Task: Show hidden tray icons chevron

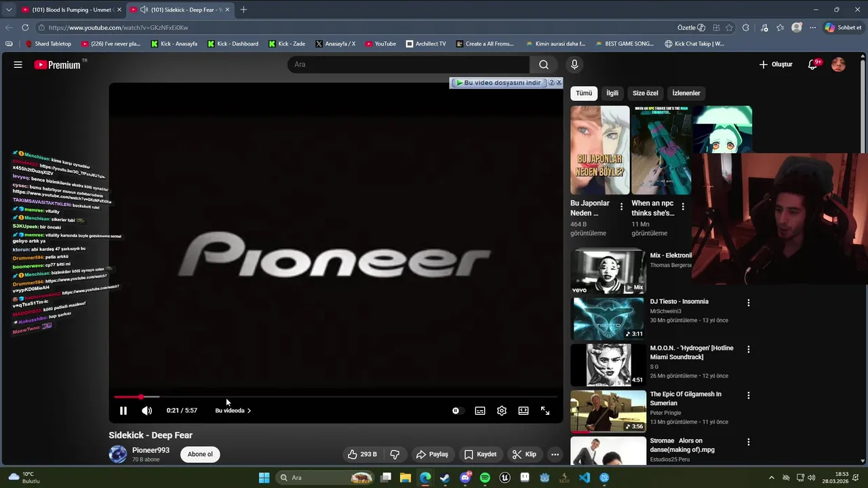Action: click(x=772, y=478)
